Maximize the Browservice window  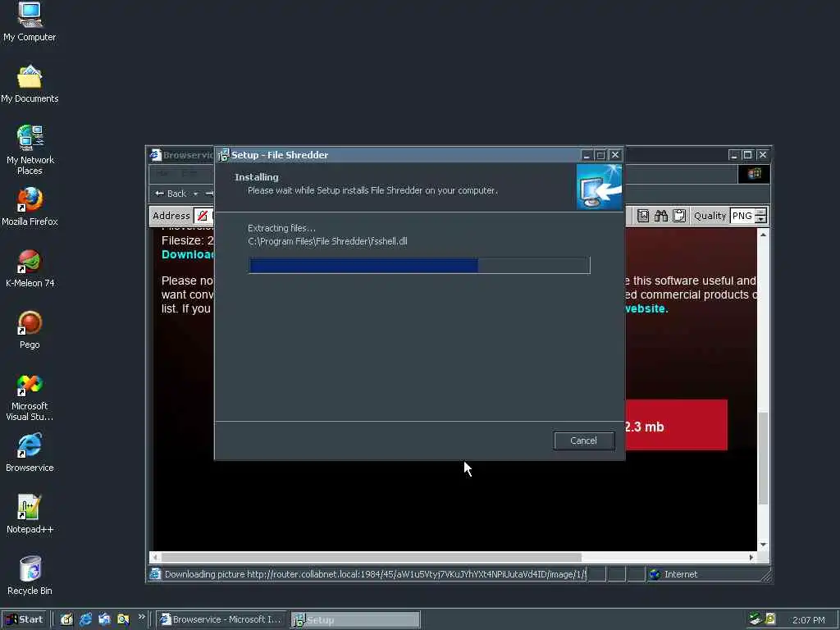748,155
